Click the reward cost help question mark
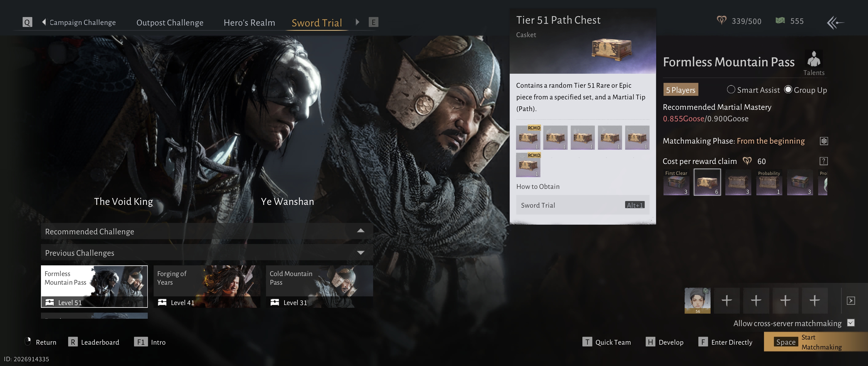Image resolution: width=868 pixels, height=366 pixels. 823,161
